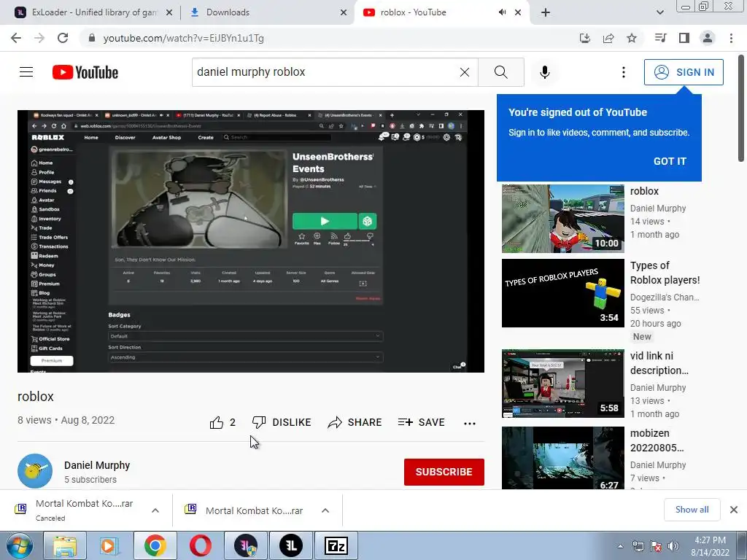Close the Downloads tab
This screenshot has height=560, width=747.
[344, 12]
